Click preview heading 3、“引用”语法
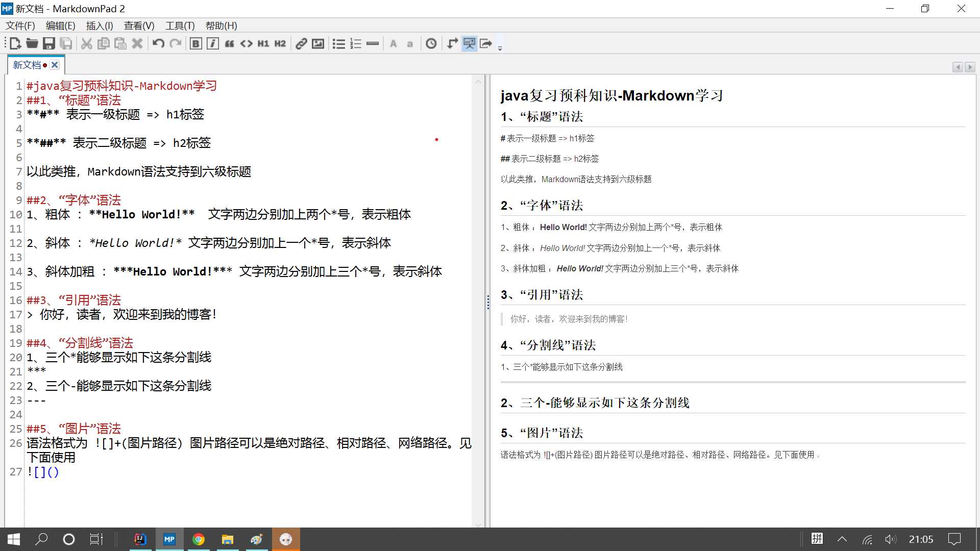The height and width of the screenshot is (551, 980). [542, 295]
